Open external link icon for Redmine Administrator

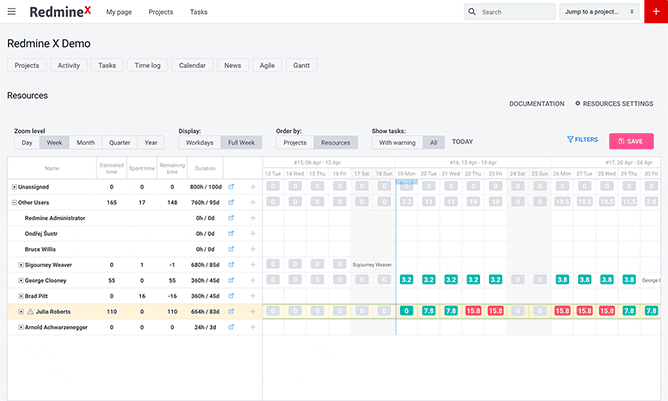pos(231,218)
